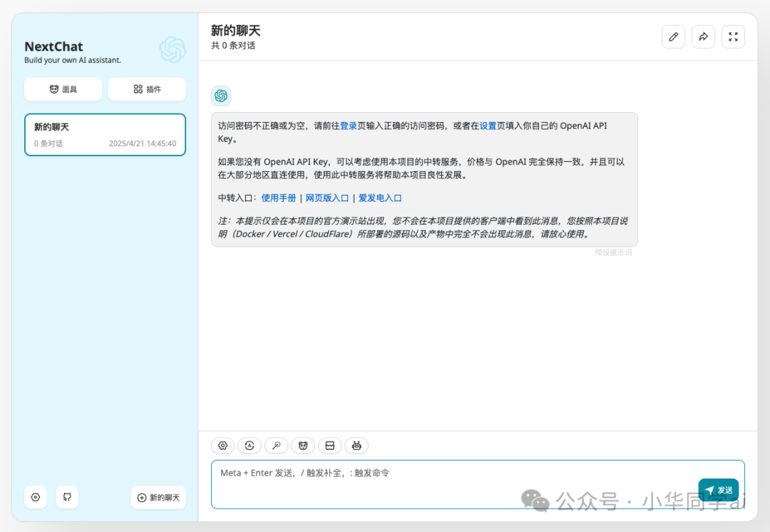770x532 pixels.
Task: Click 'Build your own AI assistant.' tagline
Action: click(x=73, y=60)
